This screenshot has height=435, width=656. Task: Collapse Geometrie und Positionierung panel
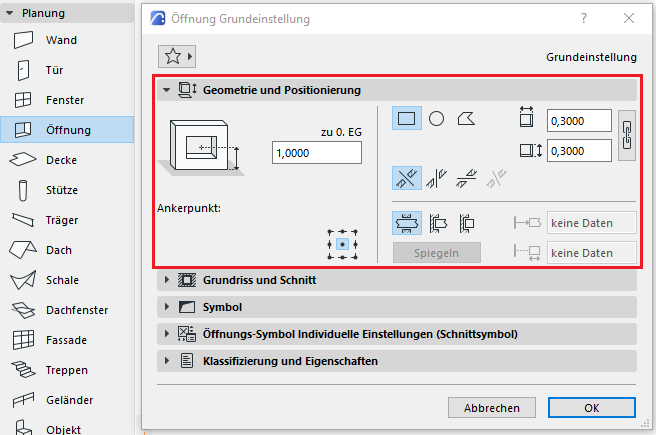point(166,90)
